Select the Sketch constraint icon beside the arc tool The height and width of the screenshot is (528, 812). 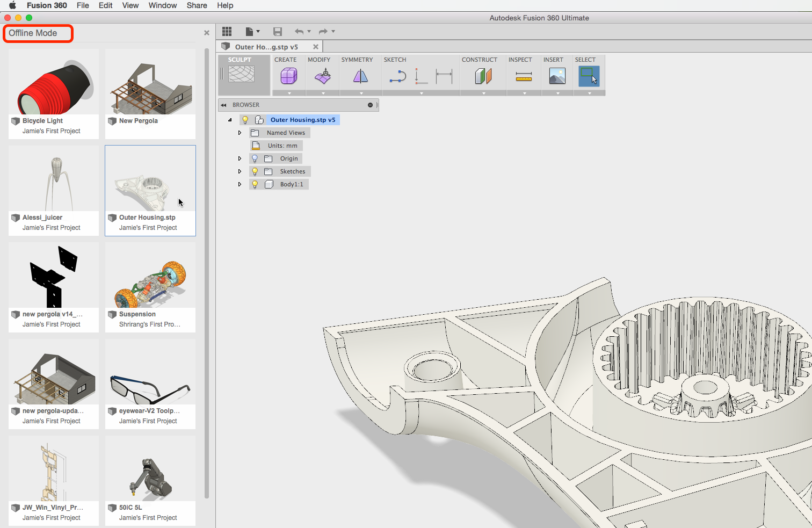(421, 76)
